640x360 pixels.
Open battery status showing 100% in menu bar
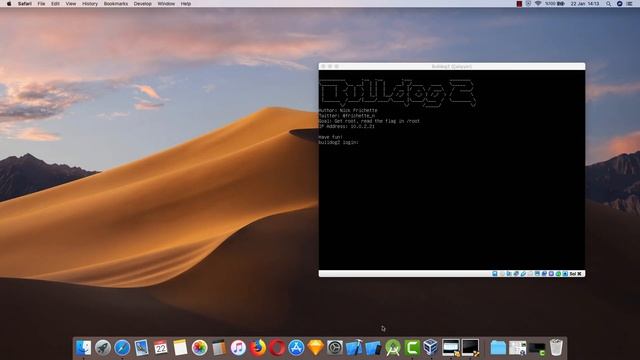tap(555, 4)
